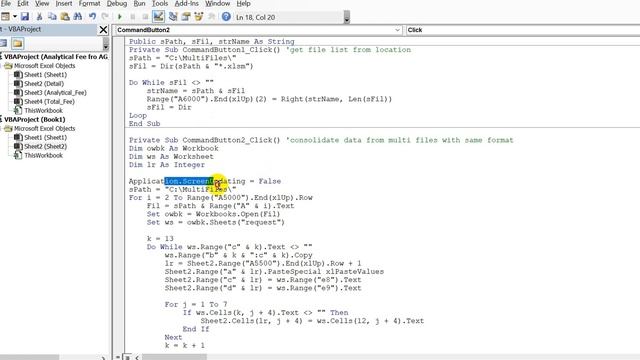The width and height of the screenshot is (640, 360).
Task: Select Microsoft Excel Objects under Book1
Action: (44, 129)
